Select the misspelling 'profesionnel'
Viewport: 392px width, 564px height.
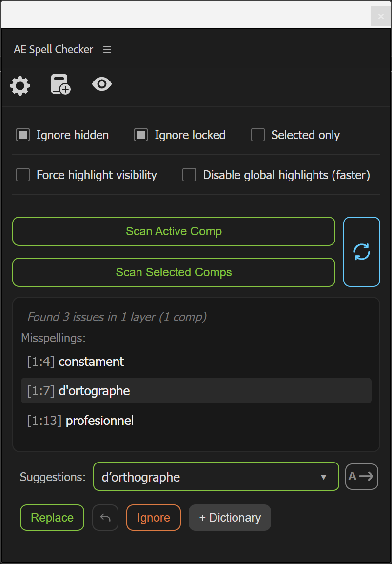click(196, 421)
